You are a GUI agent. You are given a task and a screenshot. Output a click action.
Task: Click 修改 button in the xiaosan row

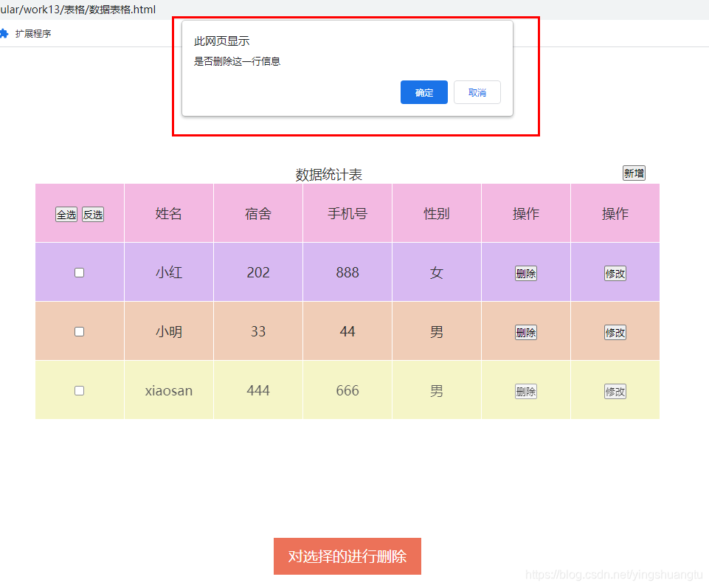[x=615, y=391]
